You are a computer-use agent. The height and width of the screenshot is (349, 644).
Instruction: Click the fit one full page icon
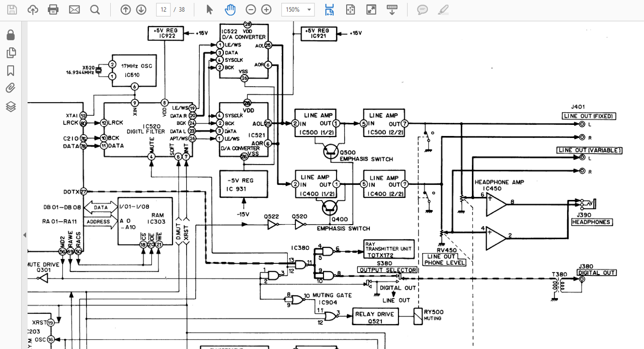tap(350, 10)
